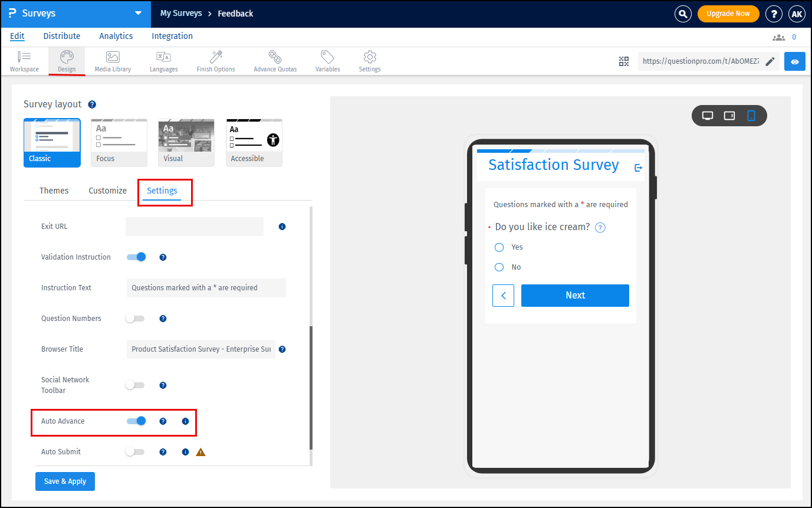
Task: Click the survey Settings gear icon
Action: (369, 61)
